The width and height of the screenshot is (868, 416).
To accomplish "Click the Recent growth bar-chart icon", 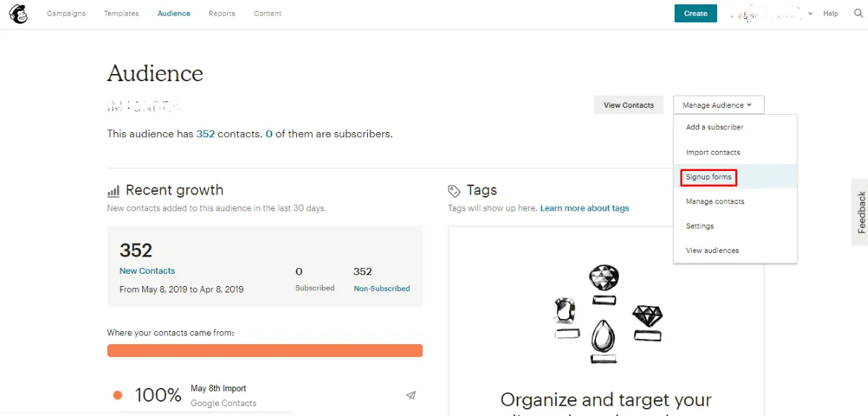I will click(x=114, y=189).
